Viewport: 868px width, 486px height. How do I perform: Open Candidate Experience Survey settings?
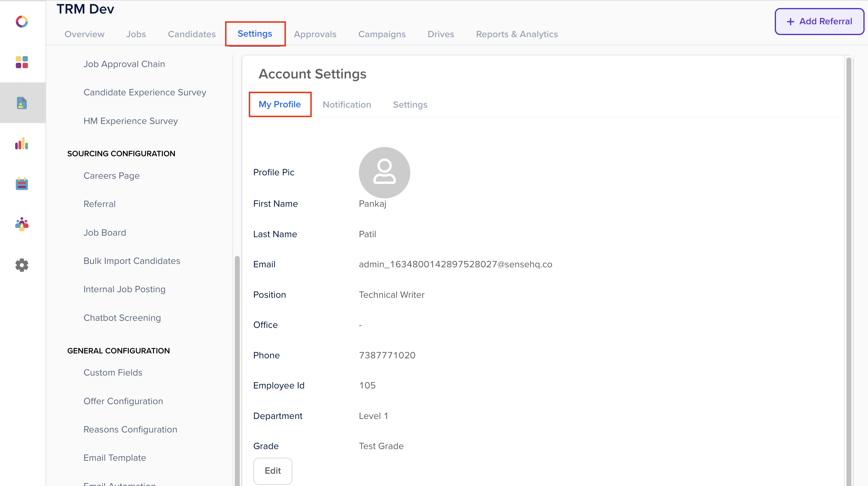(145, 92)
